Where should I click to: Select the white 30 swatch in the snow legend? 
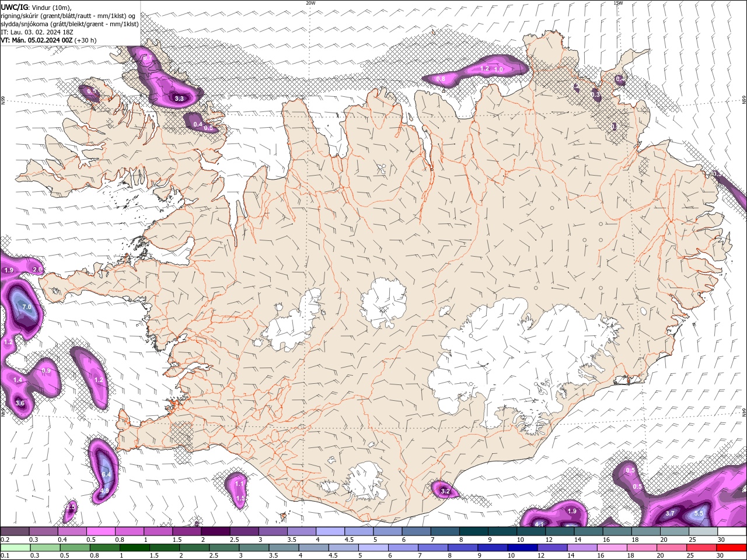click(x=732, y=531)
